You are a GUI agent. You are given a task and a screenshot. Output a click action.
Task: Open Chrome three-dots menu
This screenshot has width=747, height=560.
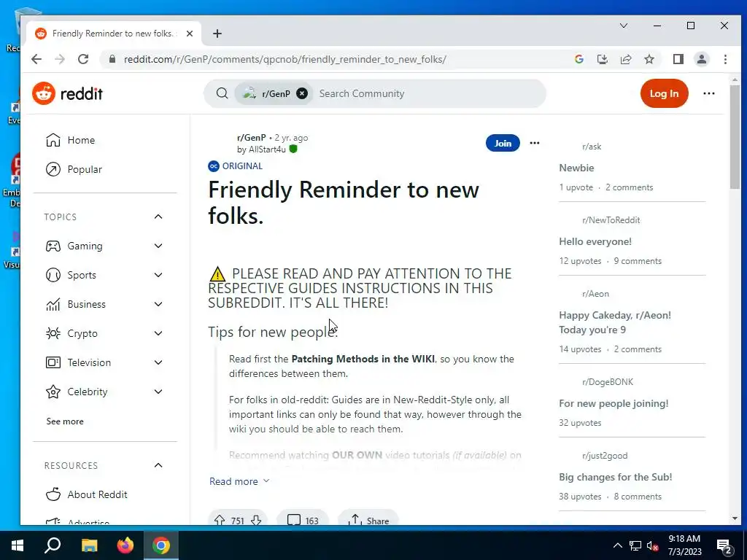725,59
